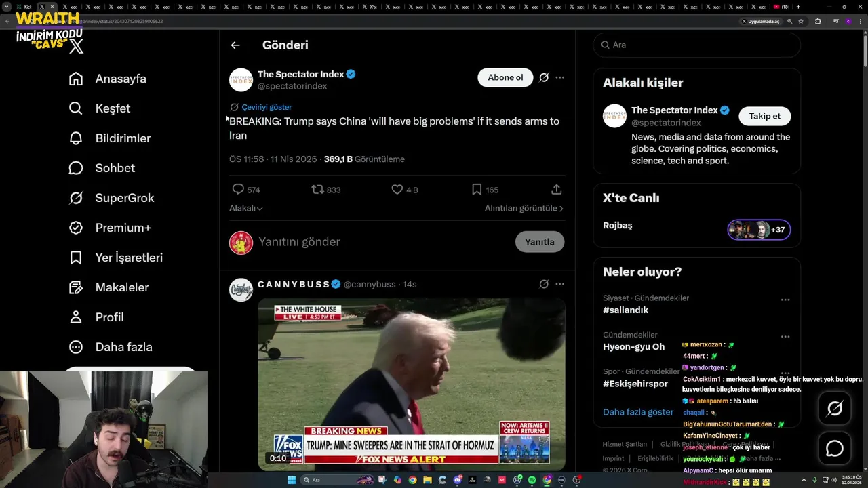Click the Ara search box on X
The width and height of the screenshot is (868, 488).
click(x=697, y=45)
